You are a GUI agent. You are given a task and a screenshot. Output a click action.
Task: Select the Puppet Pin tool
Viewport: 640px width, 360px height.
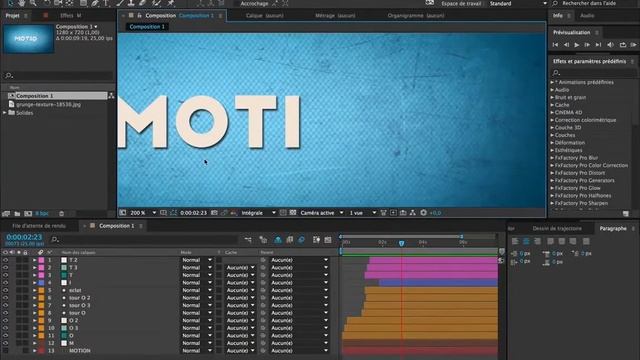(x=171, y=3)
